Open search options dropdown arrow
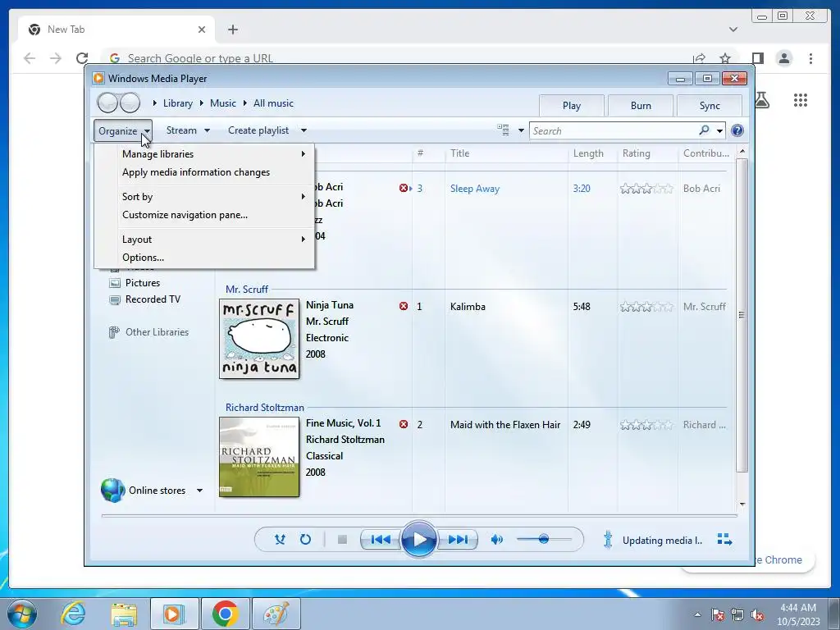Screen dimensions: 840x630 point(719,130)
